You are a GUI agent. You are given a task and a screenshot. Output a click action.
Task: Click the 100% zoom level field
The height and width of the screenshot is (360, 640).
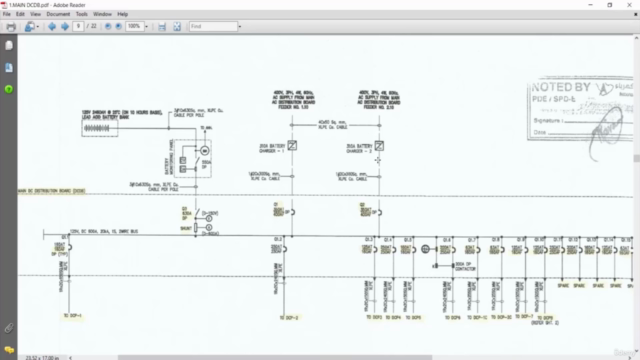tap(134, 26)
